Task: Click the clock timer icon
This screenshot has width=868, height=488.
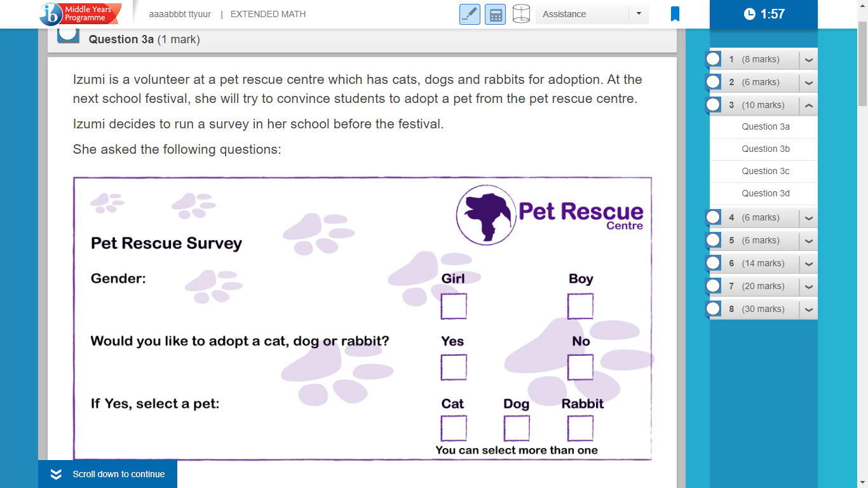Action: (749, 14)
